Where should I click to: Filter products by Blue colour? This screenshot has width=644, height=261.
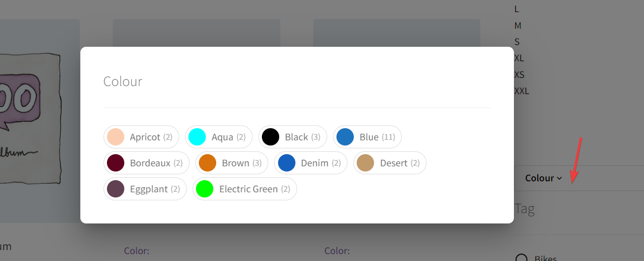[x=367, y=137]
